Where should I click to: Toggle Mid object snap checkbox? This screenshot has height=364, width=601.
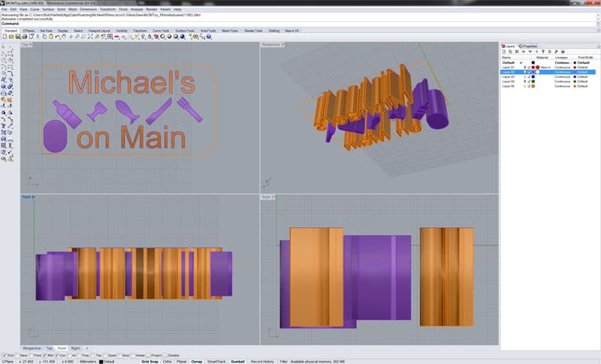click(x=44, y=356)
